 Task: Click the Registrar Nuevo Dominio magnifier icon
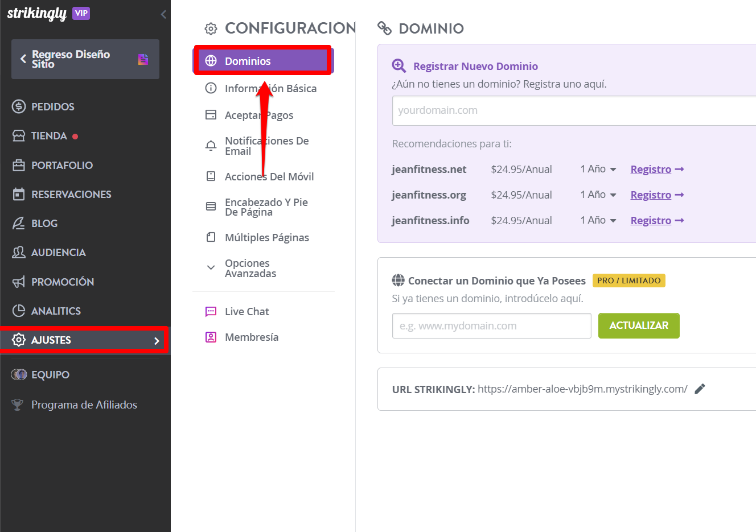click(399, 66)
